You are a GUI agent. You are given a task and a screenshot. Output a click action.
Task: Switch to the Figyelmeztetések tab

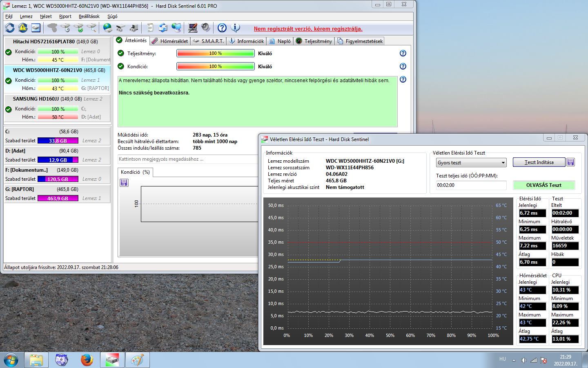tap(360, 41)
